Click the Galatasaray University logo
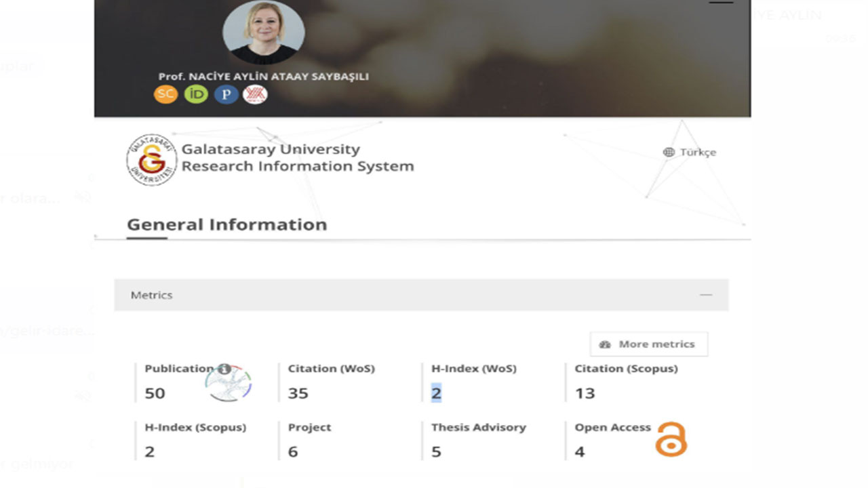 click(151, 159)
